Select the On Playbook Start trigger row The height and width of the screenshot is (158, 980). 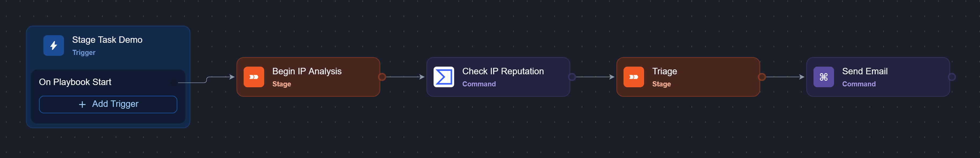point(75,82)
